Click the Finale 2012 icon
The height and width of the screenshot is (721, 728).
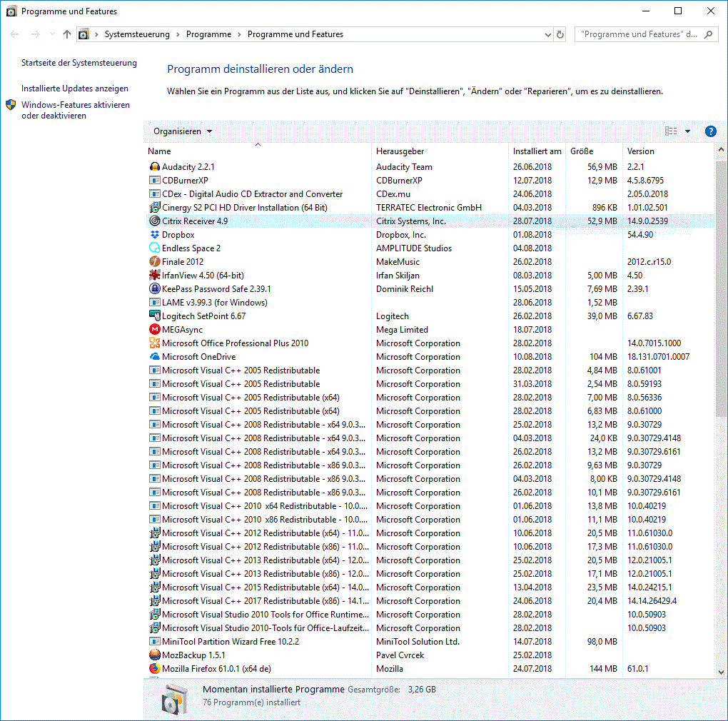click(x=155, y=261)
